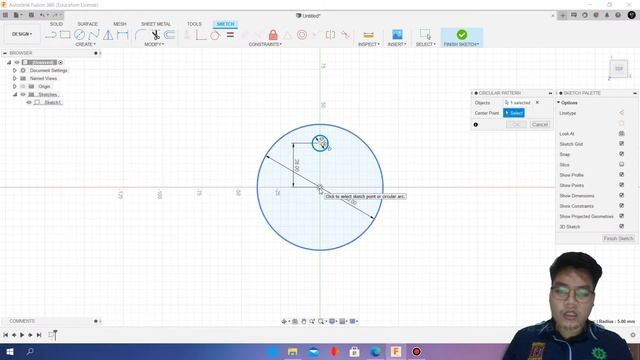This screenshot has height=360, width=640.
Task: Apply the Tangent constraint
Action: (x=215, y=35)
